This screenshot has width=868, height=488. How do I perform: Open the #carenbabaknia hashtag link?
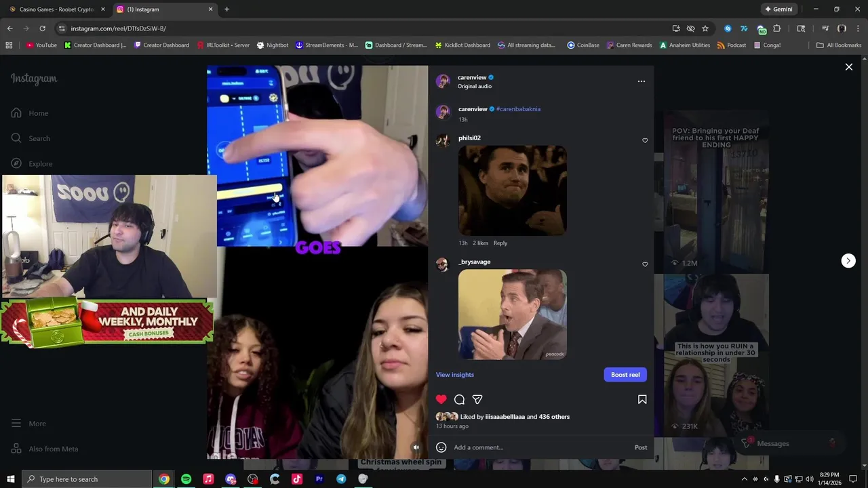518,109
